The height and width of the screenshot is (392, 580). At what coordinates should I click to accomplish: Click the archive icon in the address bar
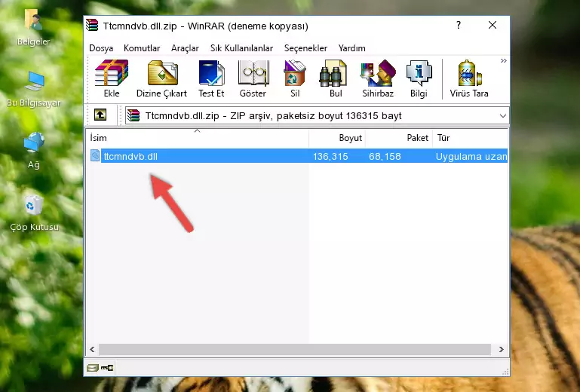coord(133,116)
